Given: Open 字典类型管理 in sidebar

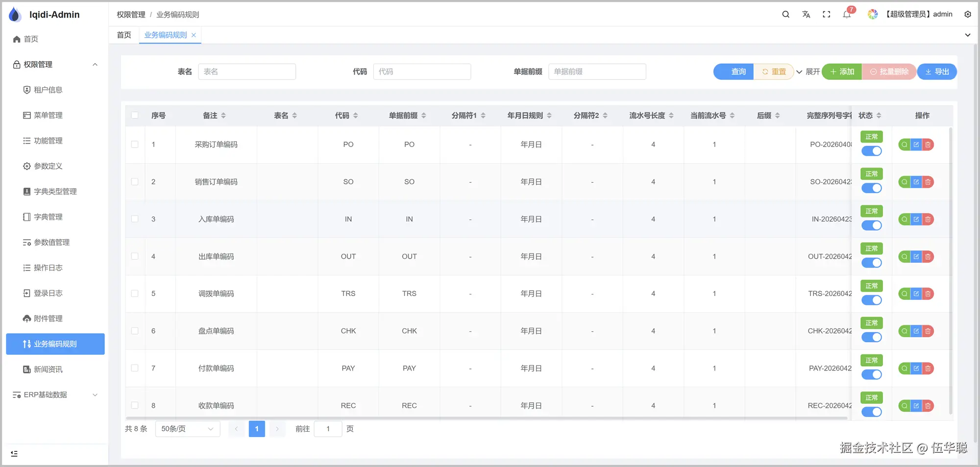Looking at the screenshot, I should point(55,192).
